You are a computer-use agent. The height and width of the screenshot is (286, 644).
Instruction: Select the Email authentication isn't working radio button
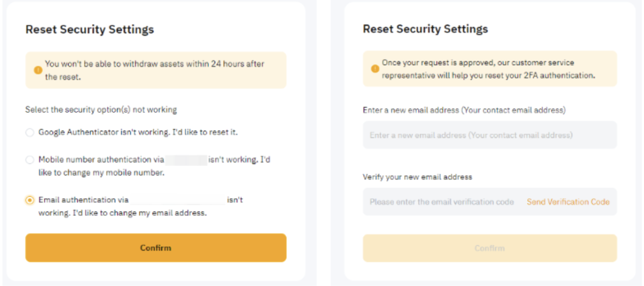[30, 201]
